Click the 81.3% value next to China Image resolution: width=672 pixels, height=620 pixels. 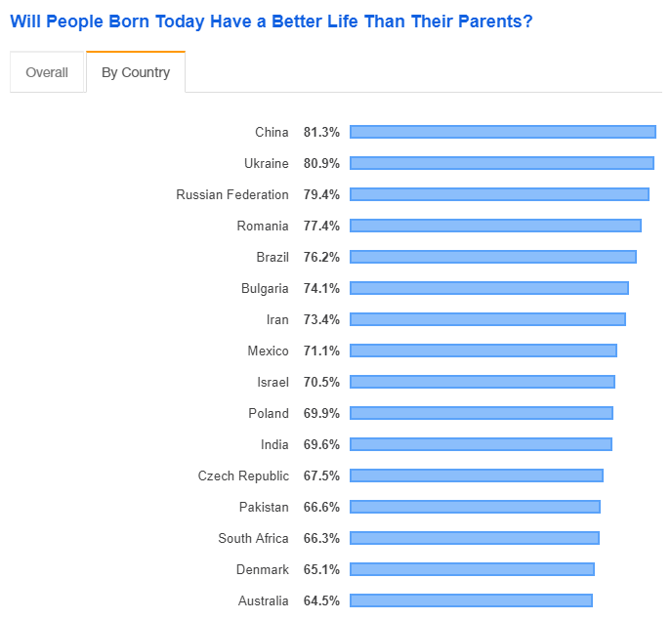pos(321,132)
